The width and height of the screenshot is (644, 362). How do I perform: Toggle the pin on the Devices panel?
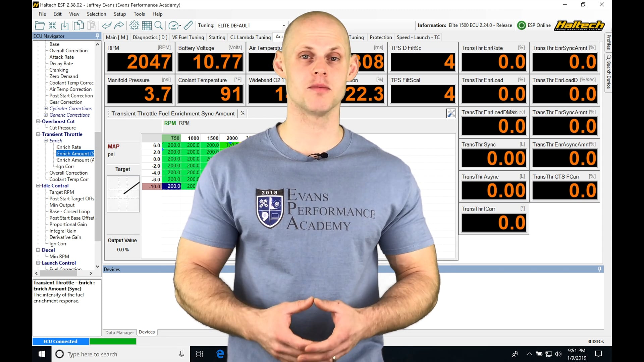tap(599, 269)
